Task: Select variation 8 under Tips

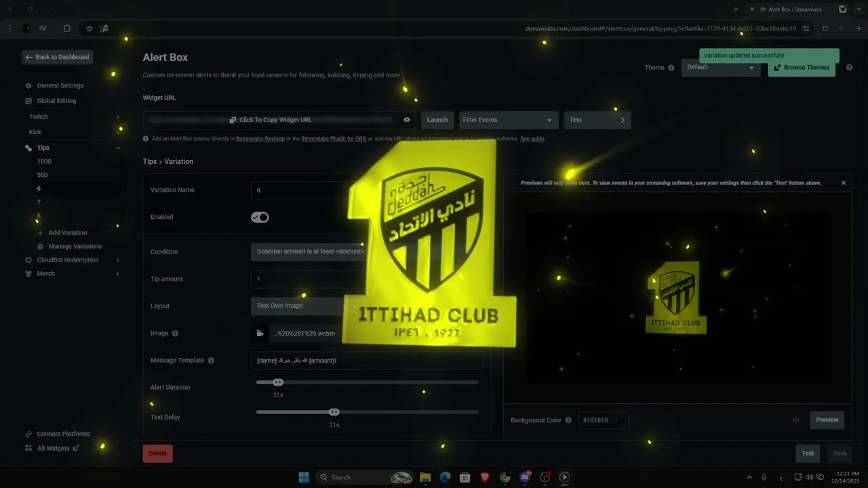Action: pos(39,216)
